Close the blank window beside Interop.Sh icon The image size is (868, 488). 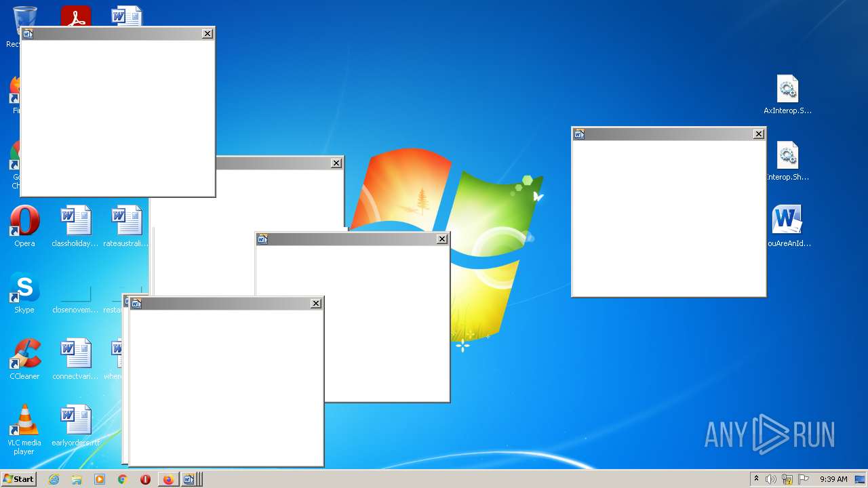(x=759, y=134)
